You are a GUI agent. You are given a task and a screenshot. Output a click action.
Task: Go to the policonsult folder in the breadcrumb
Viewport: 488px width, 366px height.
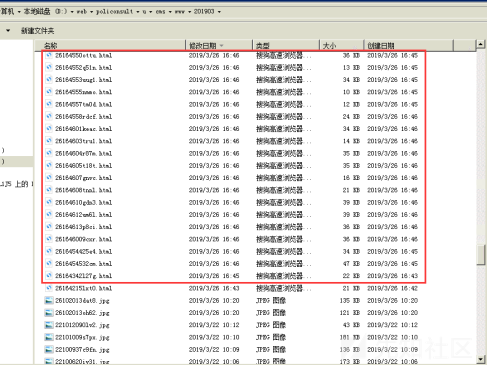click(x=115, y=12)
